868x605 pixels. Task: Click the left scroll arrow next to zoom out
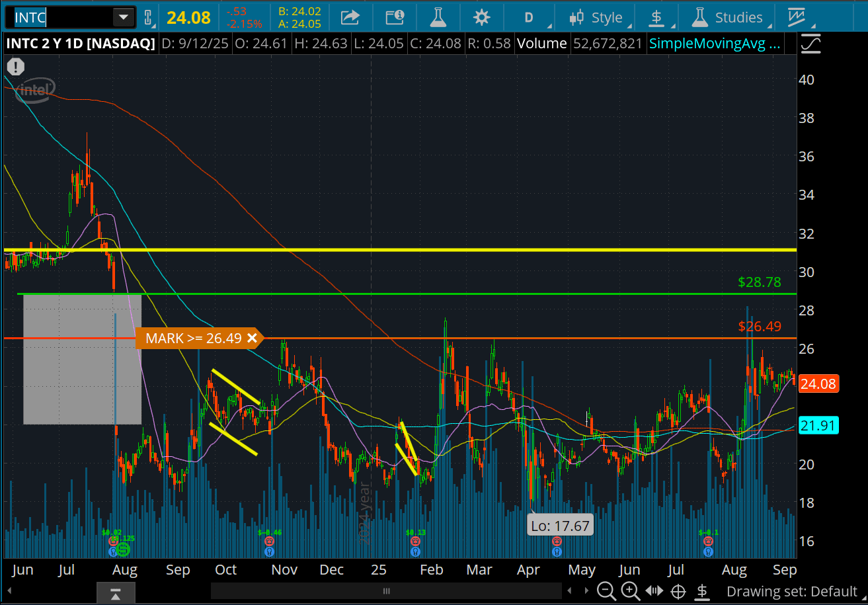(570, 591)
